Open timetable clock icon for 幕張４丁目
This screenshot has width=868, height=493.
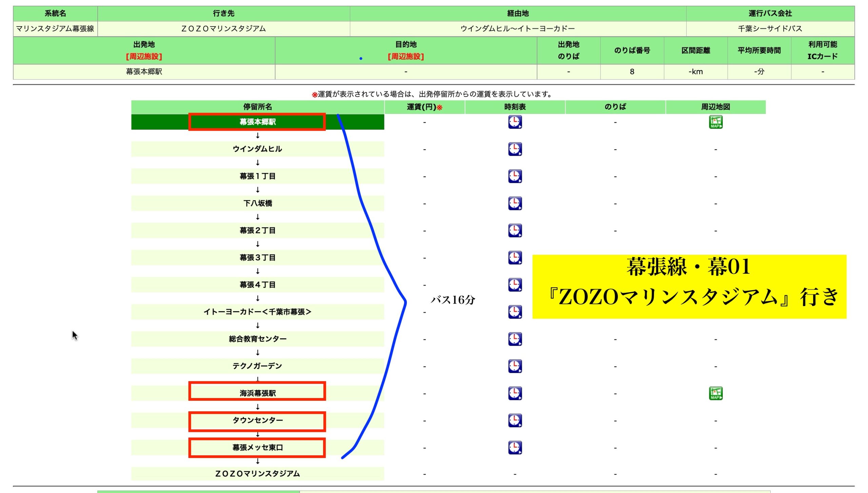click(x=515, y=285)
